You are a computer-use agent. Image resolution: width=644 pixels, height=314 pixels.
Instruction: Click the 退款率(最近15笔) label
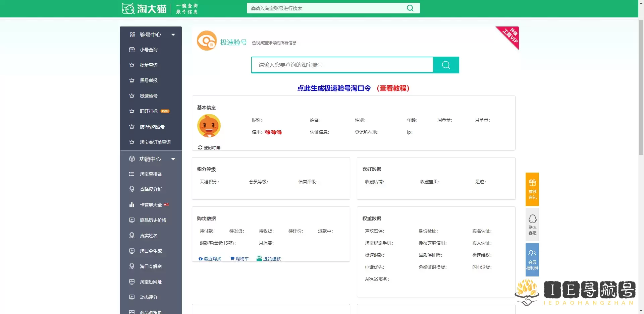tap(218, 243)
